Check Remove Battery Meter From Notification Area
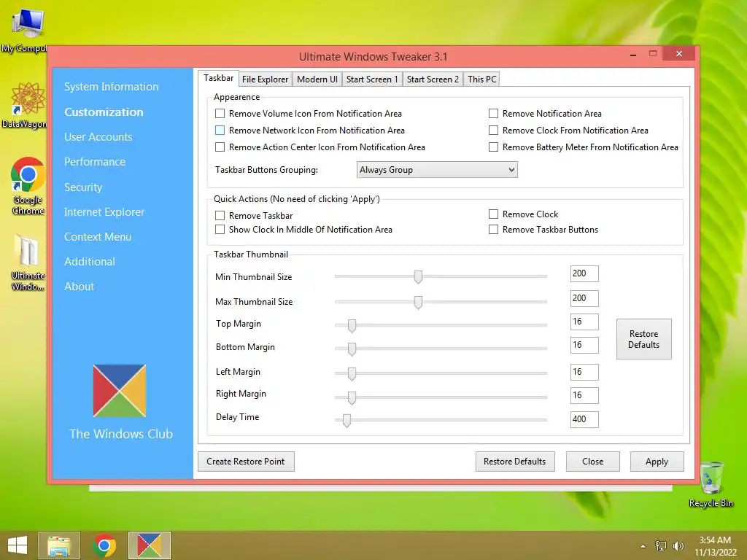 pyautogui.click(x=494, y=147)
